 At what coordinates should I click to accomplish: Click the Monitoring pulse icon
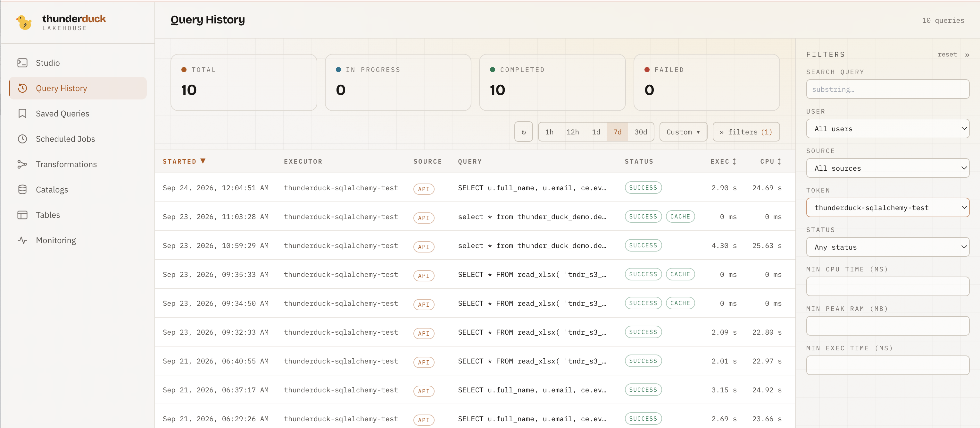22,240
